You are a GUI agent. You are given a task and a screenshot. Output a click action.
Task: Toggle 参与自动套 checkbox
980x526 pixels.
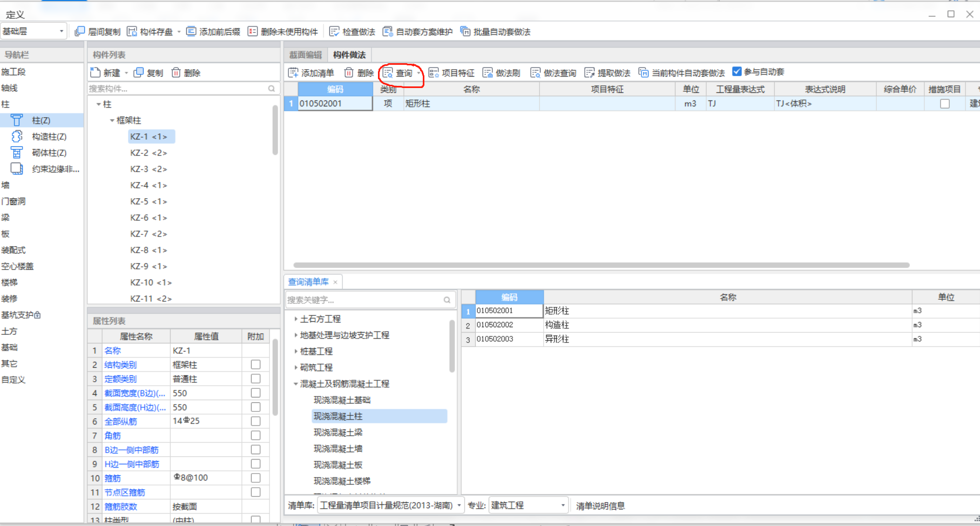(x=737, y=72)
